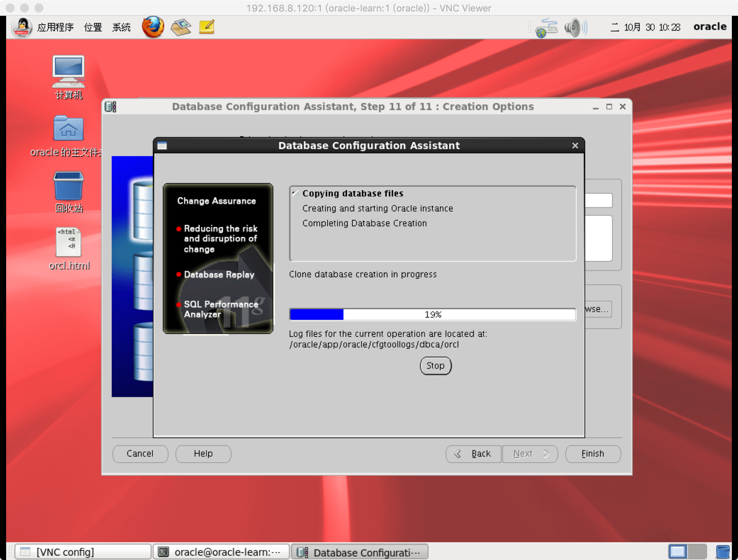Close the DBCA Step 11 window
Viewport: 738px width, 560px height.
(623, 107)
